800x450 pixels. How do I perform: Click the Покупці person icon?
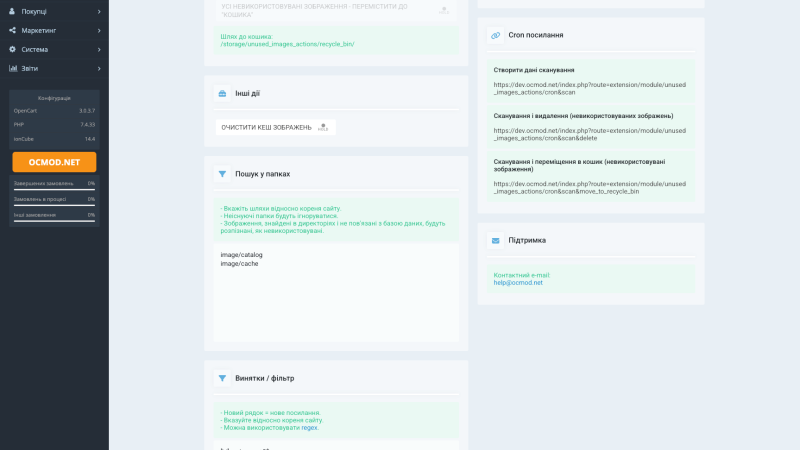(12, 11)
